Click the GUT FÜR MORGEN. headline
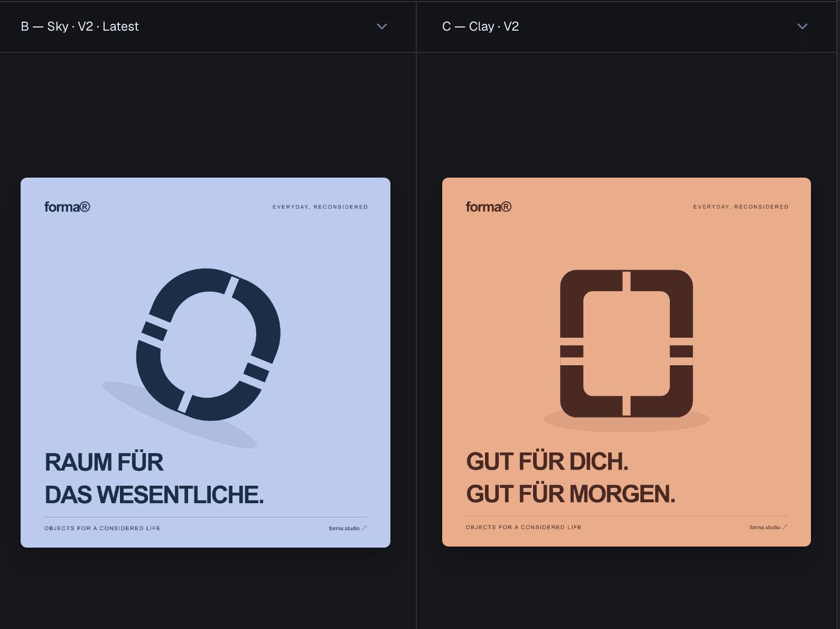 [571, 494]
